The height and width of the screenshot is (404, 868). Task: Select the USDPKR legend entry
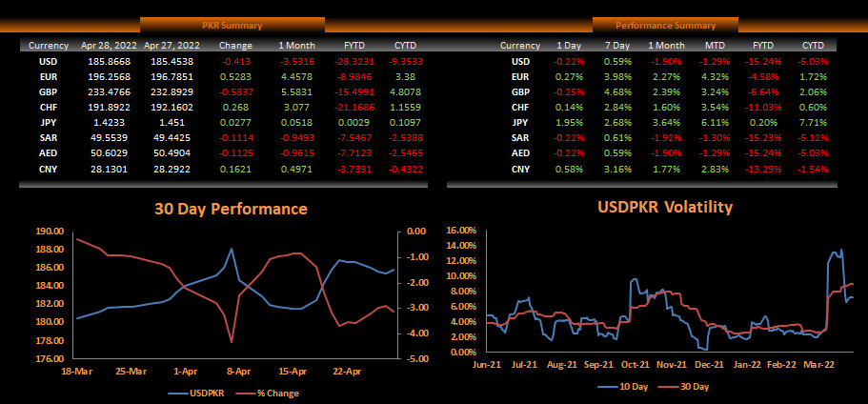coord(201,394)
